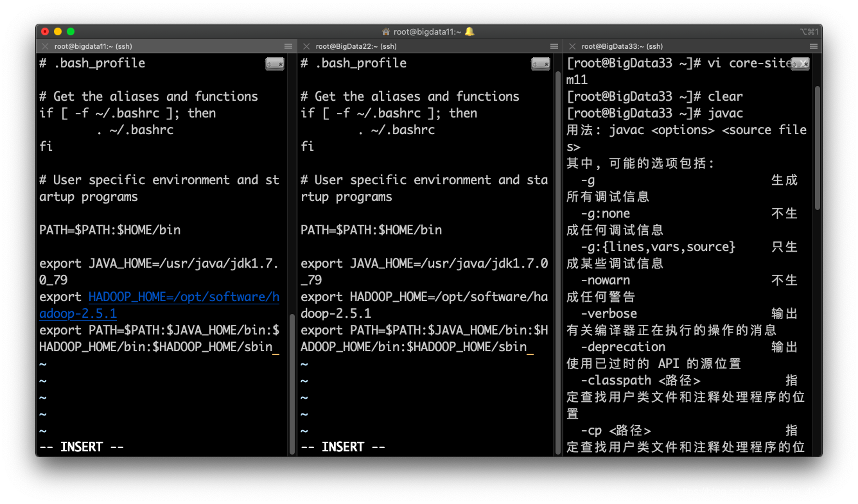Click the scrollbar thumb in BigData33 pane
The width and height of the screenshot is (858, 504).
(817, 148)
